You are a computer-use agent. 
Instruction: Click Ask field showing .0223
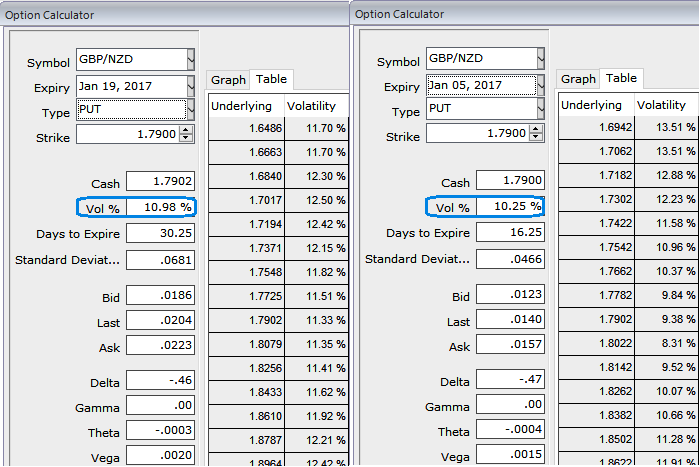160,345
